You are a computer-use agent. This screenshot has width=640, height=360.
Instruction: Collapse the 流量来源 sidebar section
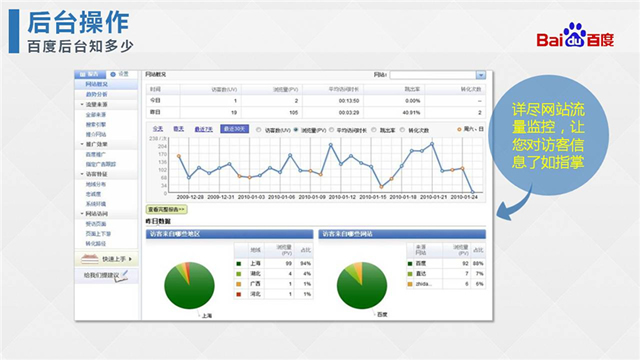click(82, 104)
